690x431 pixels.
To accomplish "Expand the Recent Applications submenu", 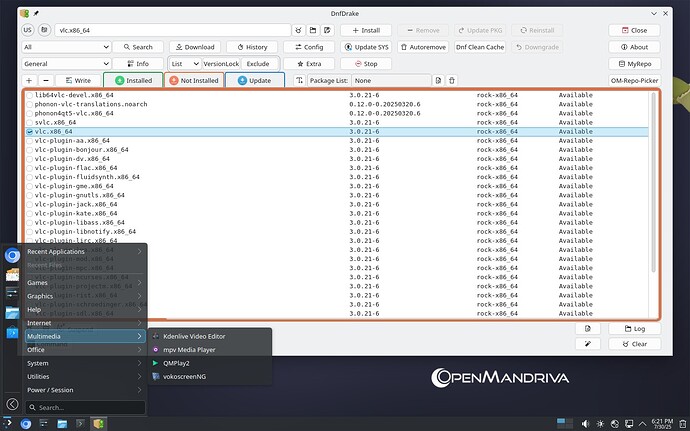I will [x=84, y=251].
